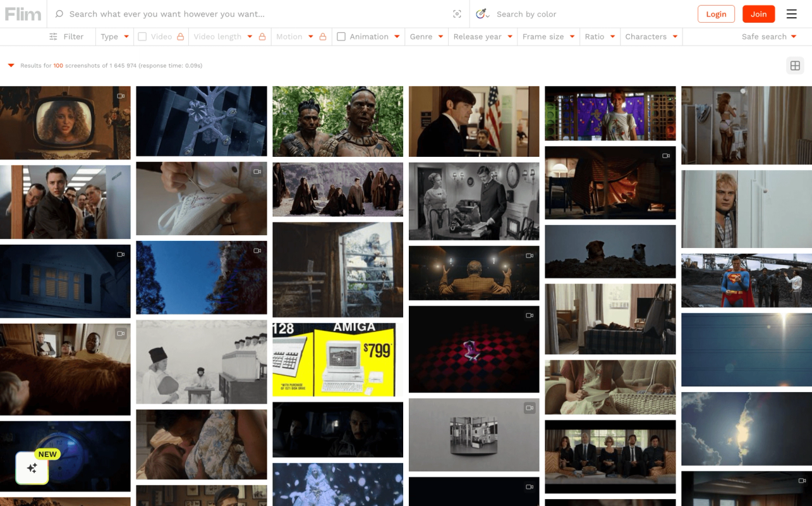Click the Join button
Viewport: 812px width, 506px height.
pos(758,14)
